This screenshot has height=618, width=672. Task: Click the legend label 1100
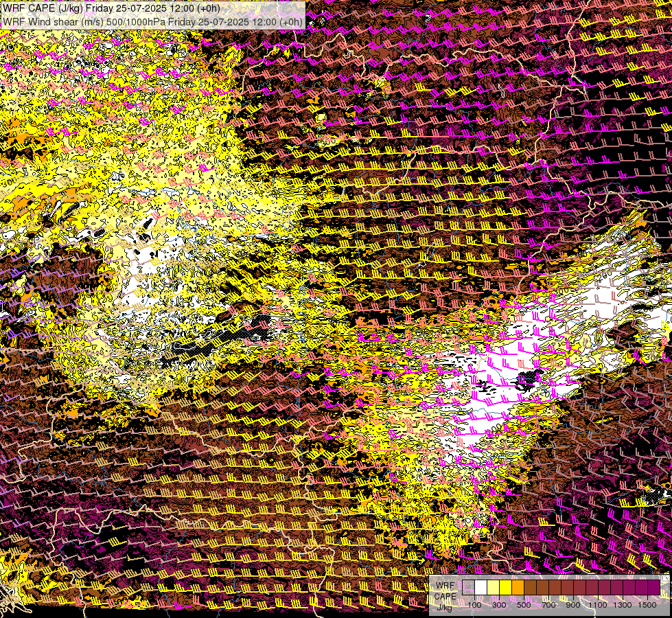[x=597, y=605]
